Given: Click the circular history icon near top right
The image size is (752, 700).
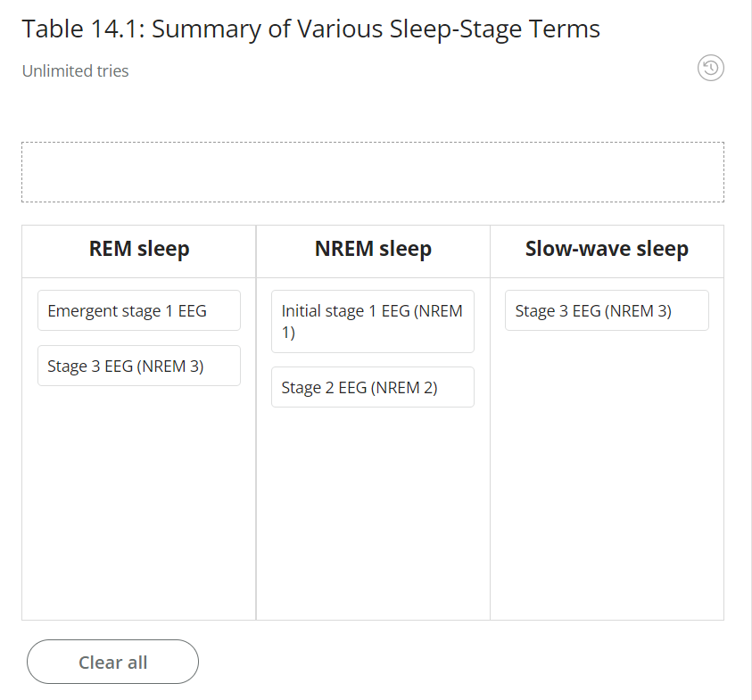Looking at the screenshot, I should [x=710, y=68].
